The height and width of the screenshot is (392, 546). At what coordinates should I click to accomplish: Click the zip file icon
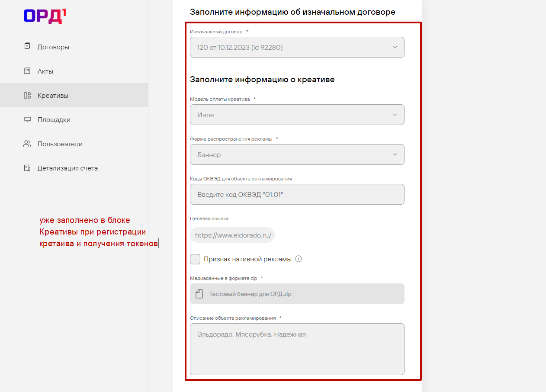pos(199,294)
